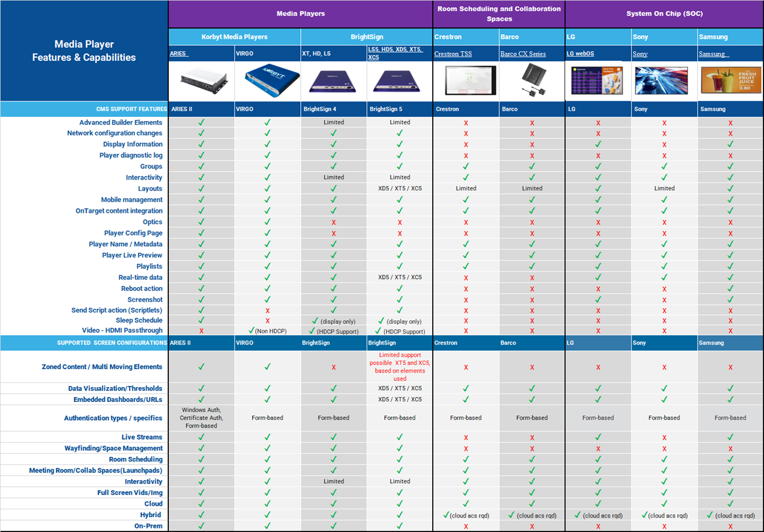
Task: Click the BrightSign XT, HD, LS player image
Action: [x=334, y=81]
